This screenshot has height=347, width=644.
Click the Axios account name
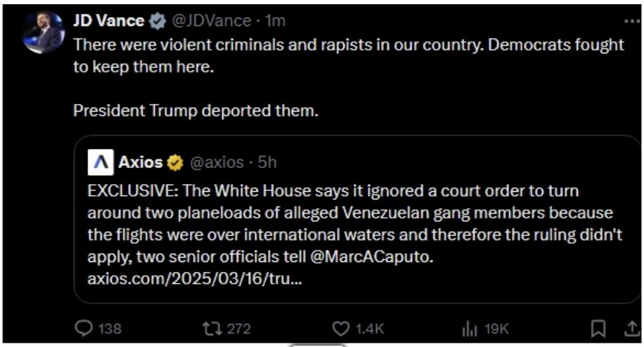coord(141,163)
